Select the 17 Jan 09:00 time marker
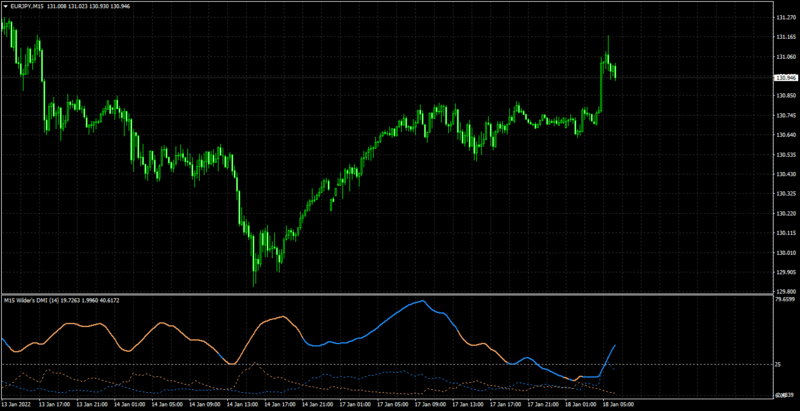The width and height of the screenshot is (800, 411). [x=427, y=404]
